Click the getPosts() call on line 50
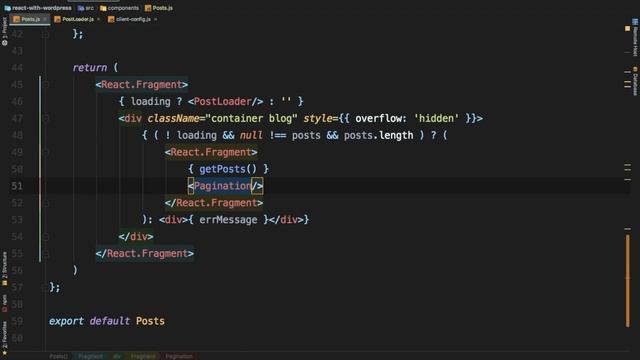This screenshot has width=640, height=360. pos(228,169)
